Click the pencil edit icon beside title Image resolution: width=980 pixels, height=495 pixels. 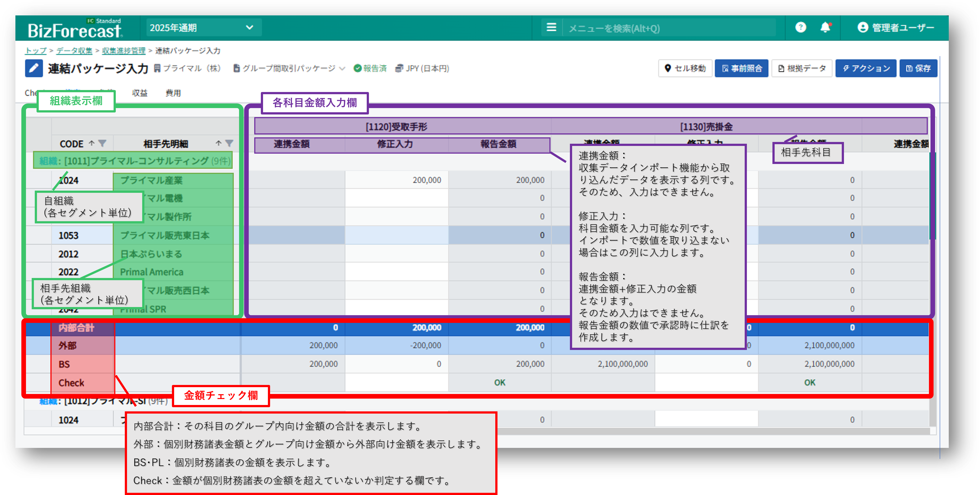[34, 68]
